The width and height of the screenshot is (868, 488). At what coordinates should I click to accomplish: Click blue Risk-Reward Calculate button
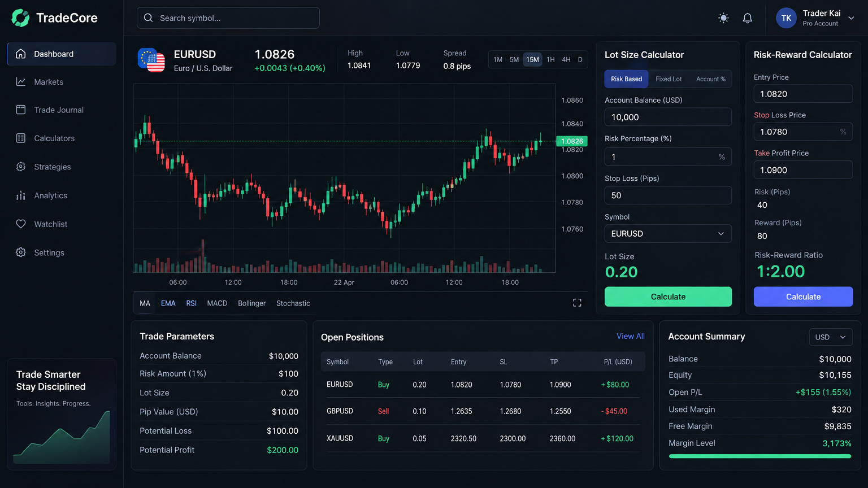(803, 297)
